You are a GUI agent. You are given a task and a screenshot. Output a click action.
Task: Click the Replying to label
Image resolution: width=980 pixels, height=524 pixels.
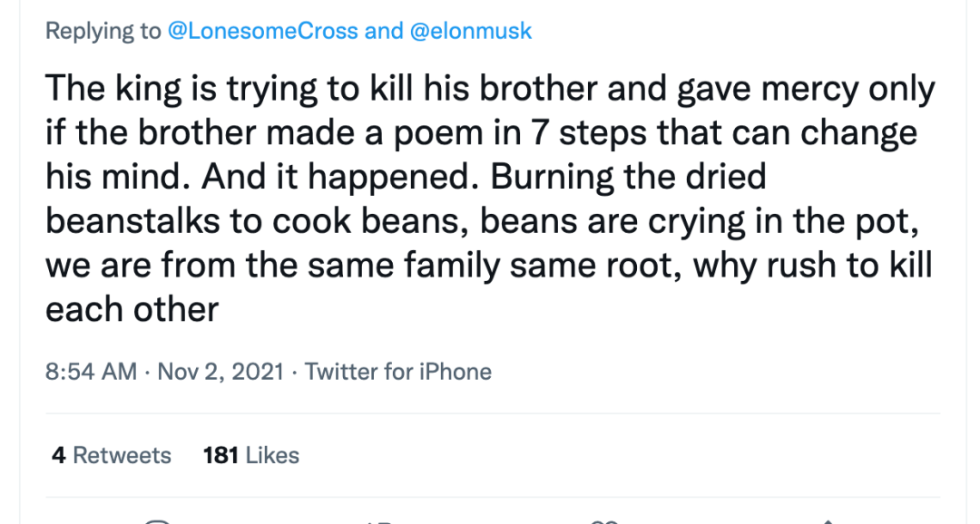(x=103, y=32)
